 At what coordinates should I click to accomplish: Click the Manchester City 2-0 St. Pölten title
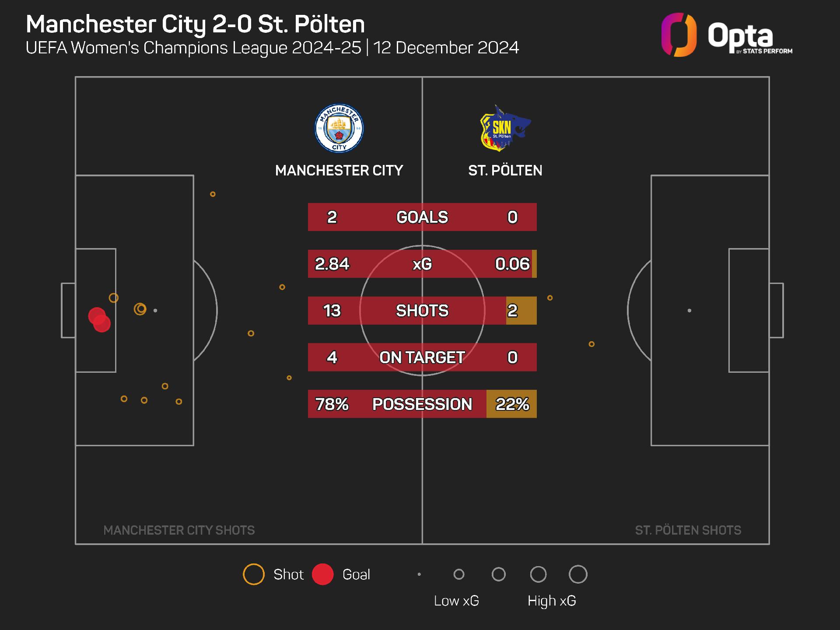point(196,24)
